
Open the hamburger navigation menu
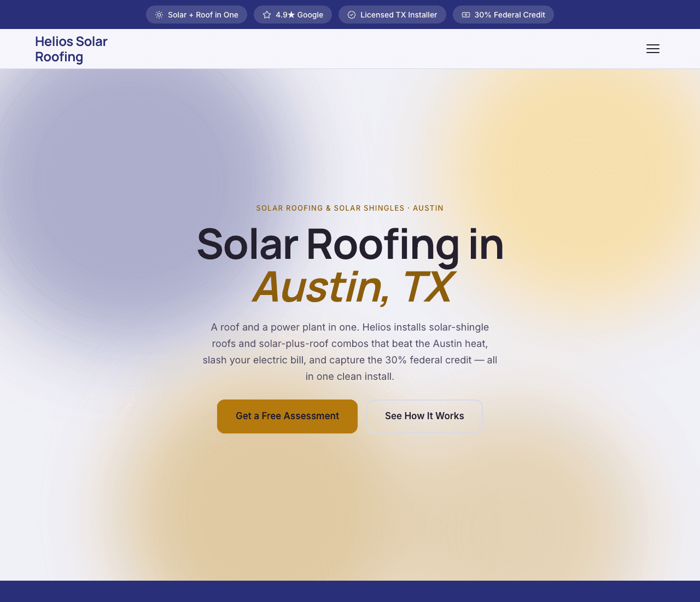coord(652,49)
